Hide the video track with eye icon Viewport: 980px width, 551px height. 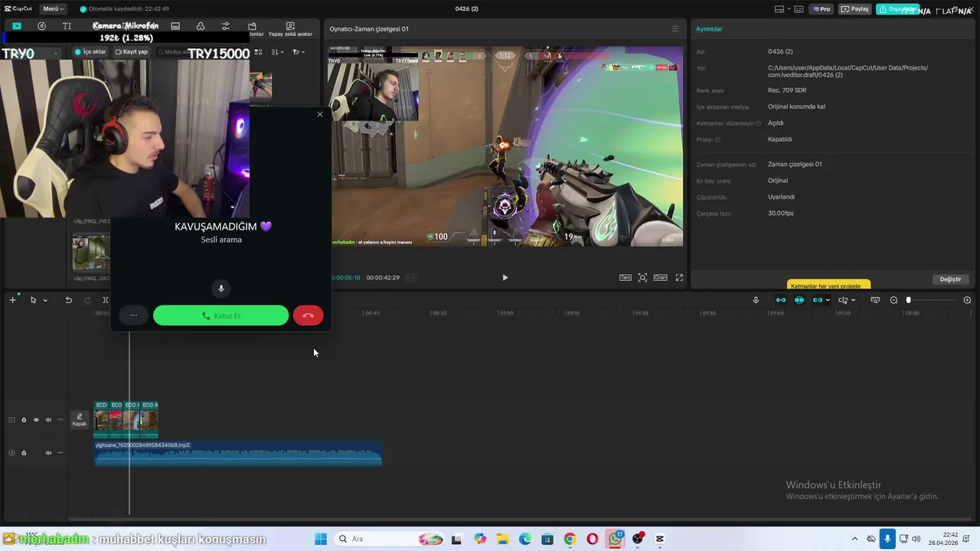coord(36,419)
